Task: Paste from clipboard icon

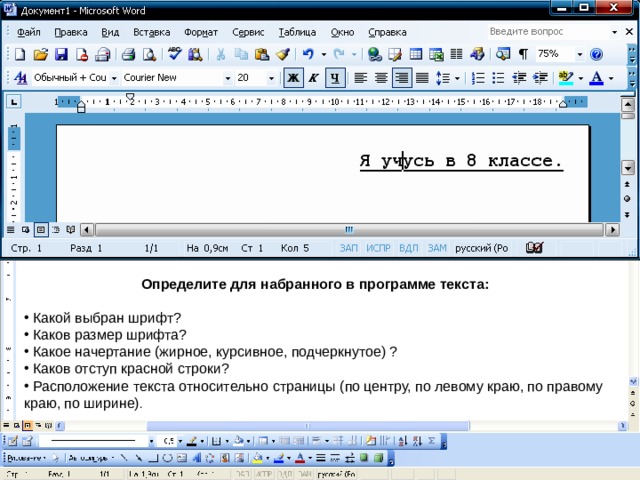Action: coord(262,54)
